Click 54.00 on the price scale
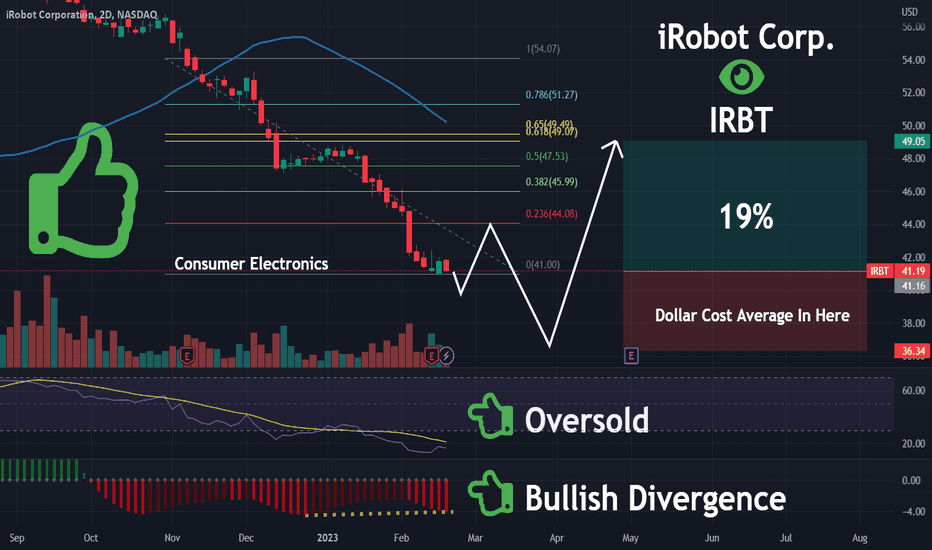The height and width of the screenshot is (550, 932). (x=914, y=59)
